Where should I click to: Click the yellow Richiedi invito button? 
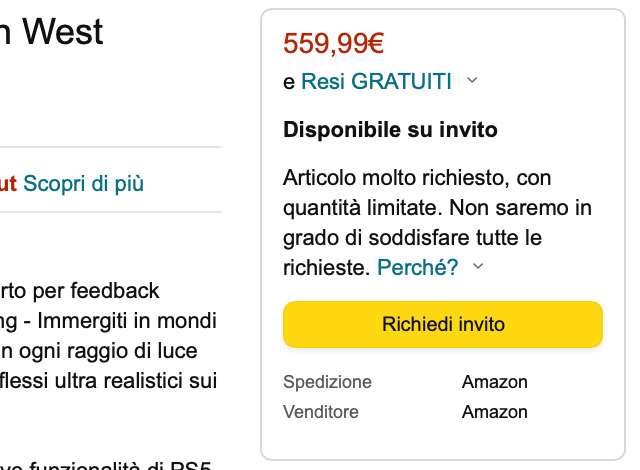point(443,325)
